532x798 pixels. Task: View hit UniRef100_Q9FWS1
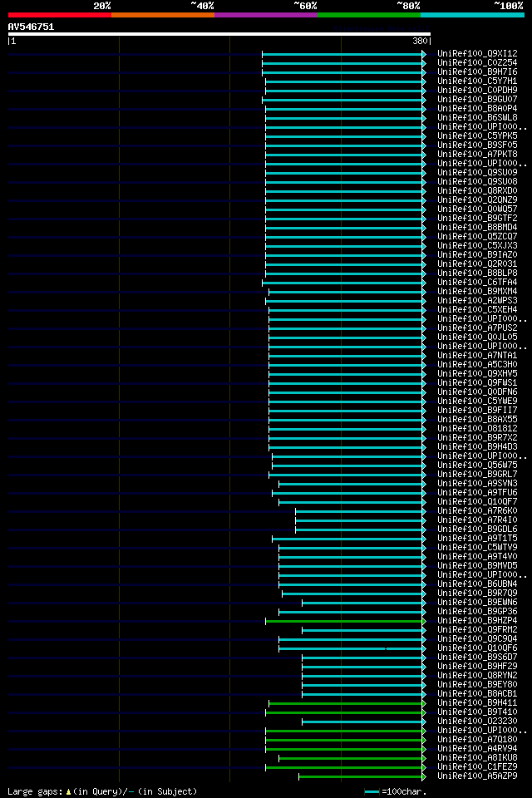pos(477,383)
